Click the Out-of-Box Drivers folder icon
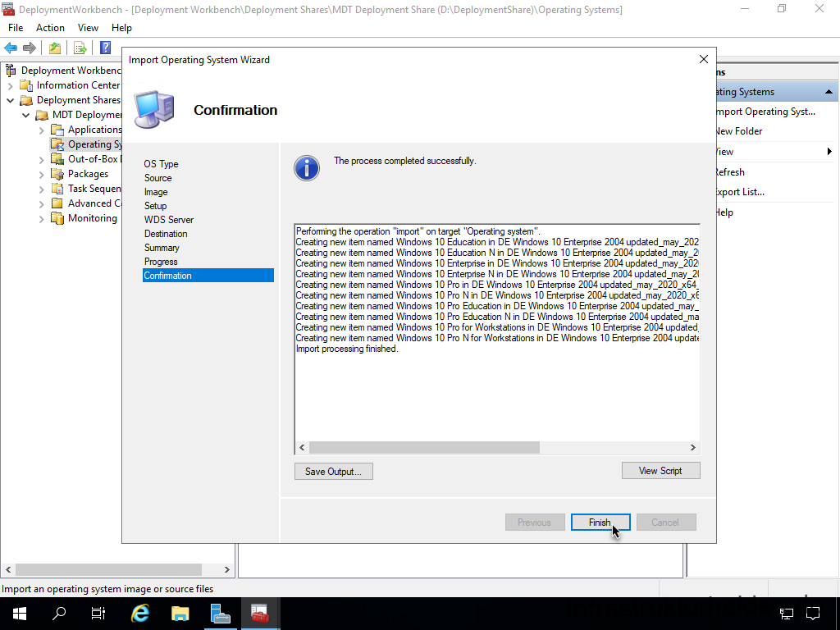840x630 pixels. [x=57, y=159]
